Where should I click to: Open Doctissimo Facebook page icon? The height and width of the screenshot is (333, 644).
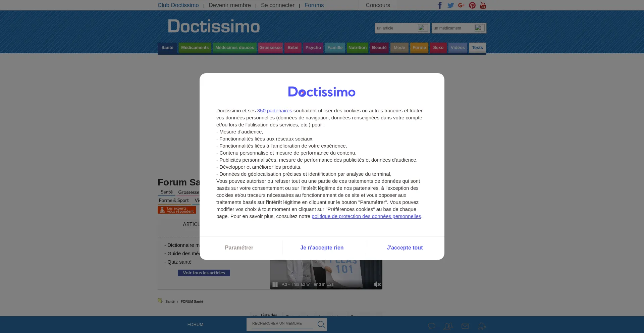(x=440, y=5)
